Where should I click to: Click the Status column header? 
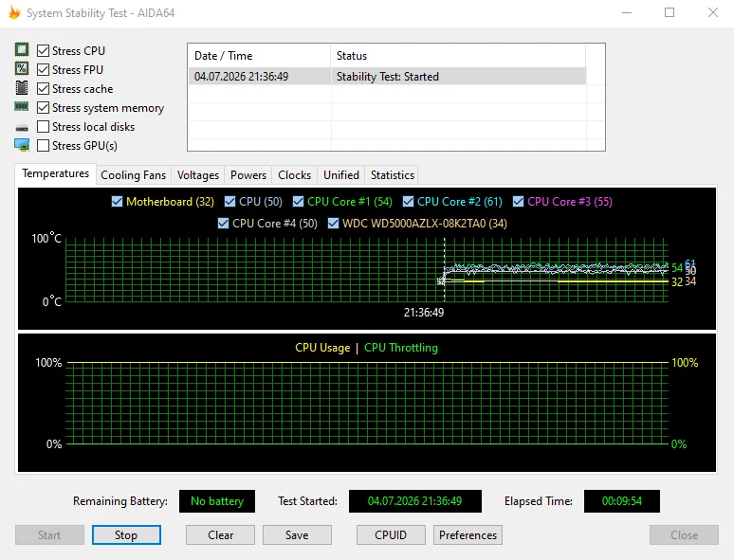(x=458, y=56)
